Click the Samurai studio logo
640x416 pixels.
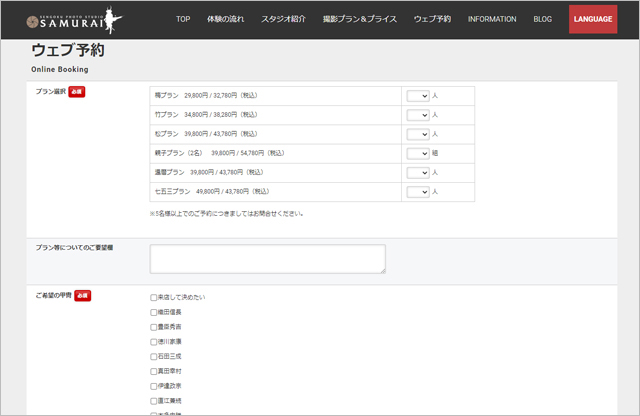coord(74,20)
